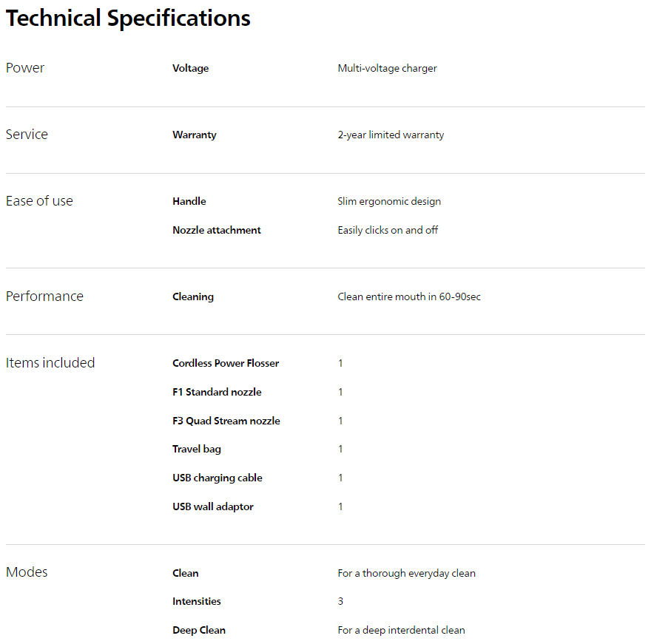Select the Ease of use section label
The width and height of the screenshot is (654, 644).
pyautogui.click(x=39, y=201)
